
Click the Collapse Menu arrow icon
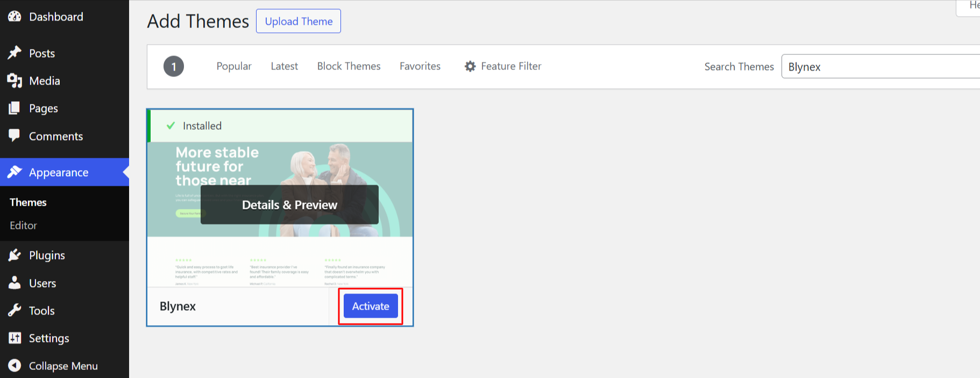click(x=15, y=366)
